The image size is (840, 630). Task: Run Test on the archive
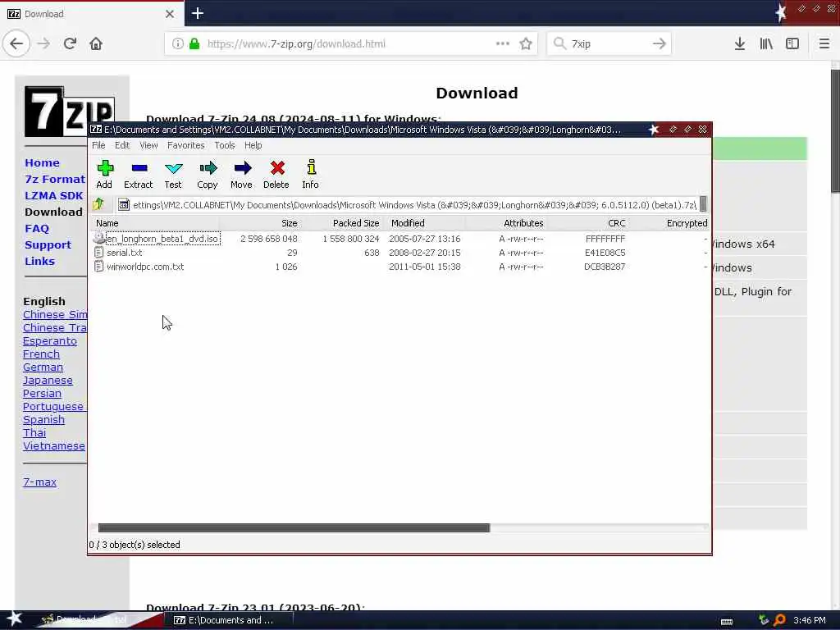click(x=173, y=175)
